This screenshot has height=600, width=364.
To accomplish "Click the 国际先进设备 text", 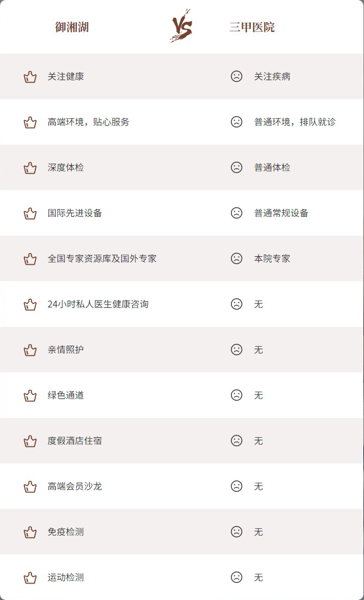I will (75, 213).
